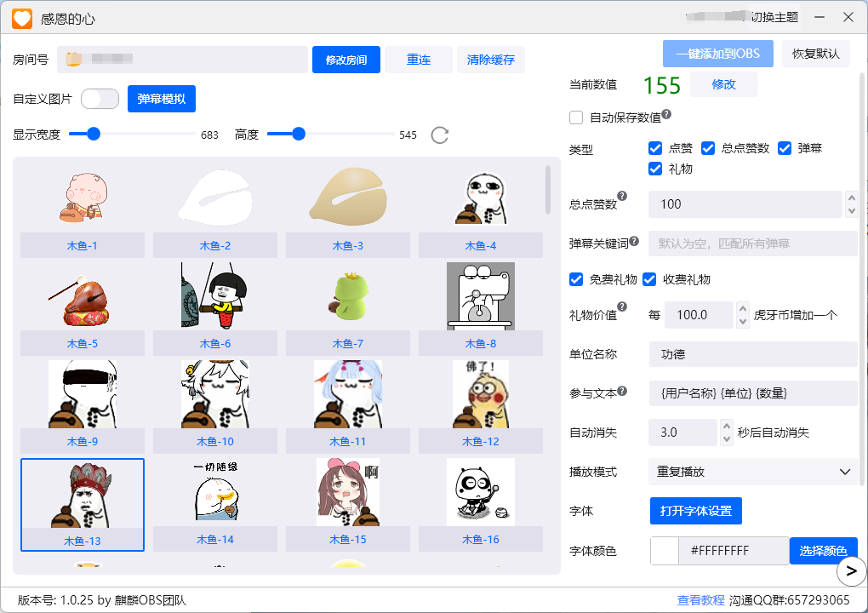
Task: Uncheck the 总点赞数 type checkbox
Action: point(708,148)
